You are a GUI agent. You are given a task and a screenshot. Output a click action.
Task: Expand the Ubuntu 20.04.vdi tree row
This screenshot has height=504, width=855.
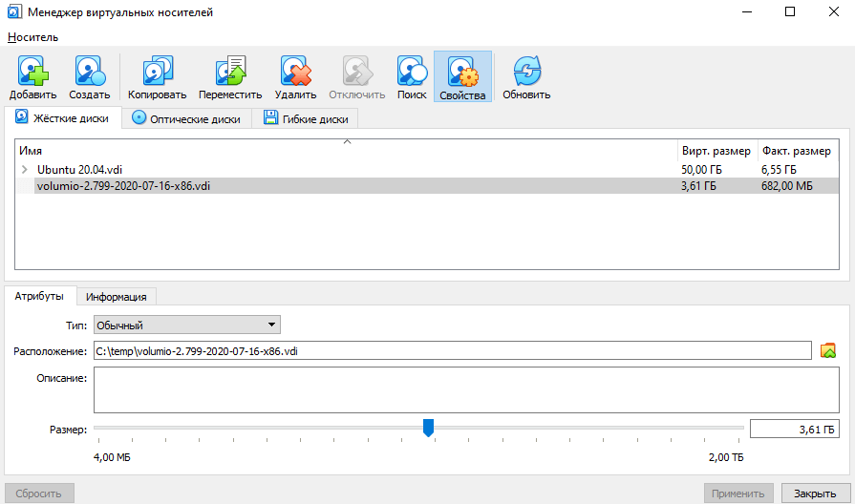(24, 170)
